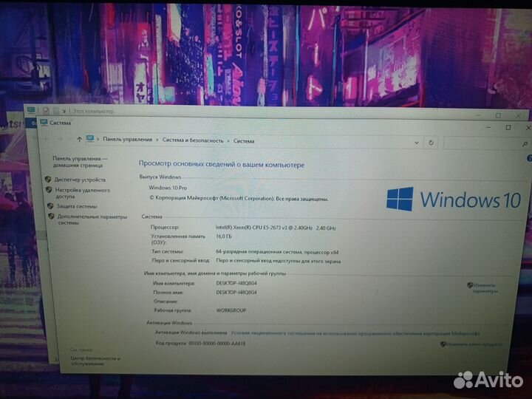532x399 pixels.
Task: Open Центр безопасности и обслуживания link
Action: (86, 361)
